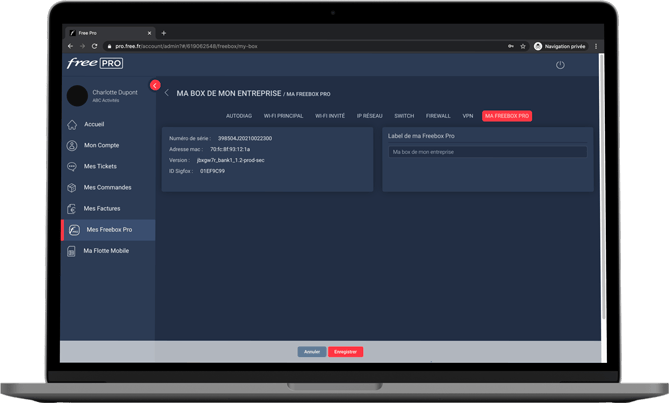Go back using the header back chevron
The width and height of the screenshot is (669, 403).
(167, 93)
